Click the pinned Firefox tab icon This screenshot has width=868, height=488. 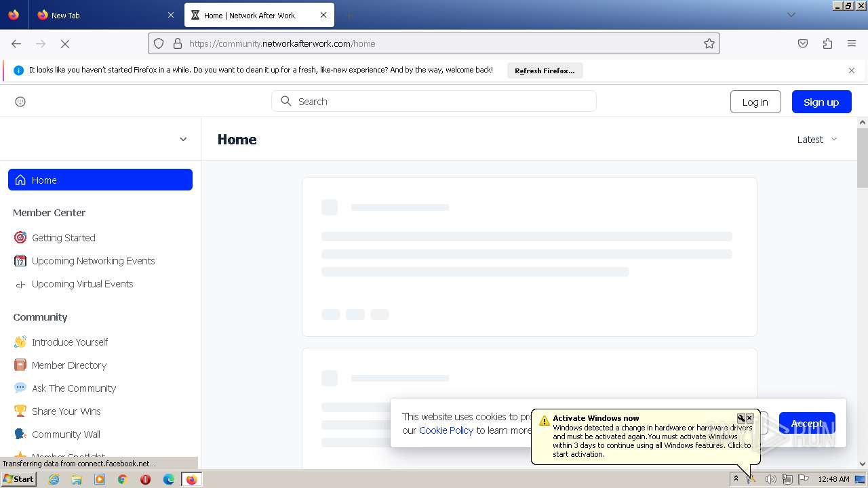(x=14, y=15)
